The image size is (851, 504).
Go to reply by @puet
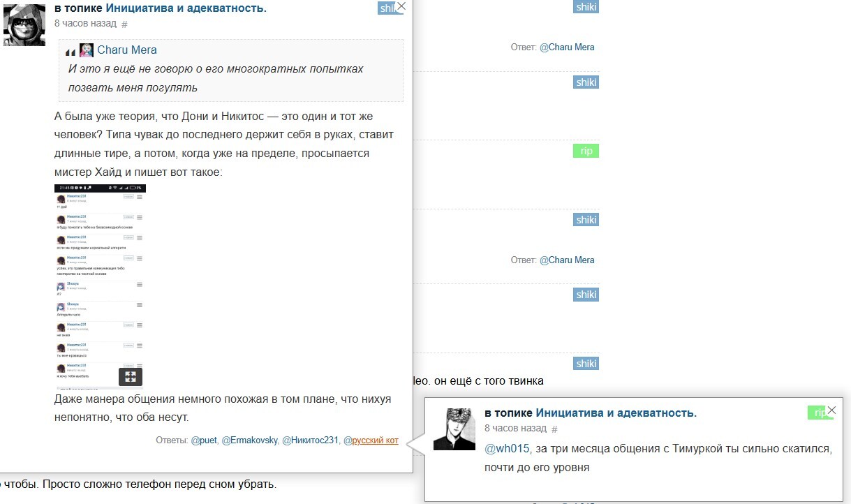(x=204, y=440)
